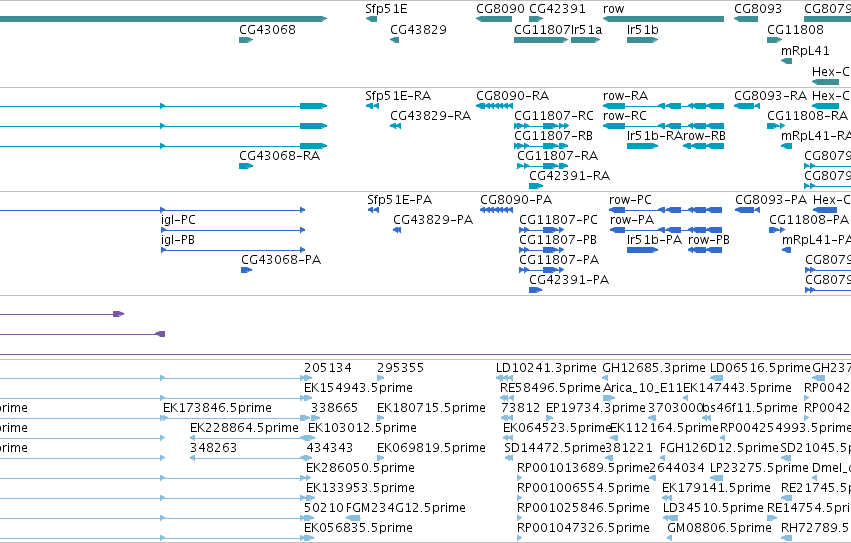Click the RP001047326.5prime EST label
Viewport: 851px width, 543px height.
[x=583, y=528]
